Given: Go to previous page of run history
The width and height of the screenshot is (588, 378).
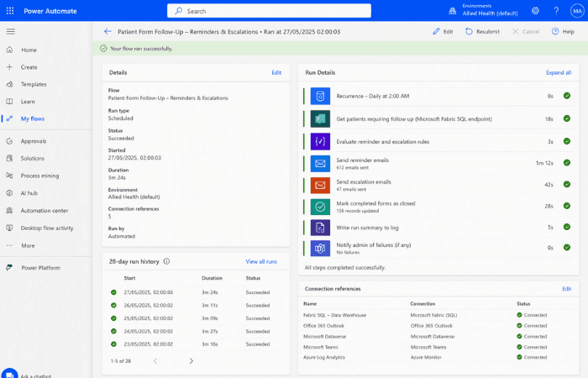Looking at the screenshot, I should click(155, 361).
